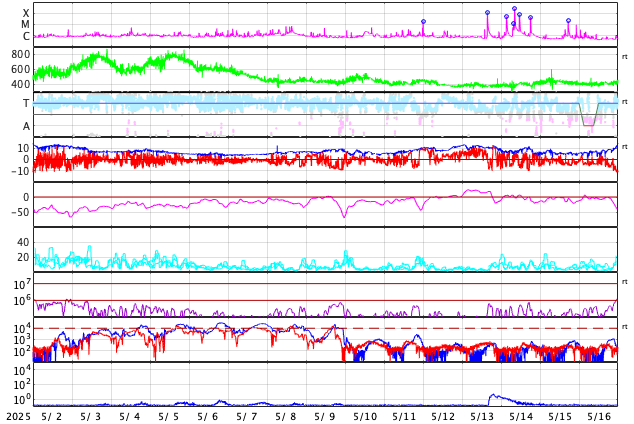
Task: Click the 10³ label on the red-blue flux panel
Action: point(22,340)
